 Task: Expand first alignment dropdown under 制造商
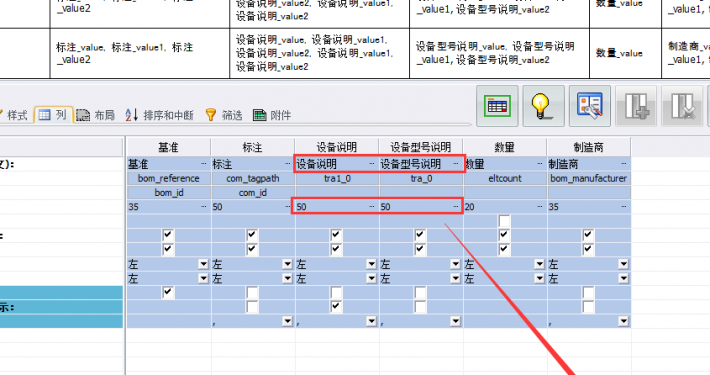pos(624,264)
